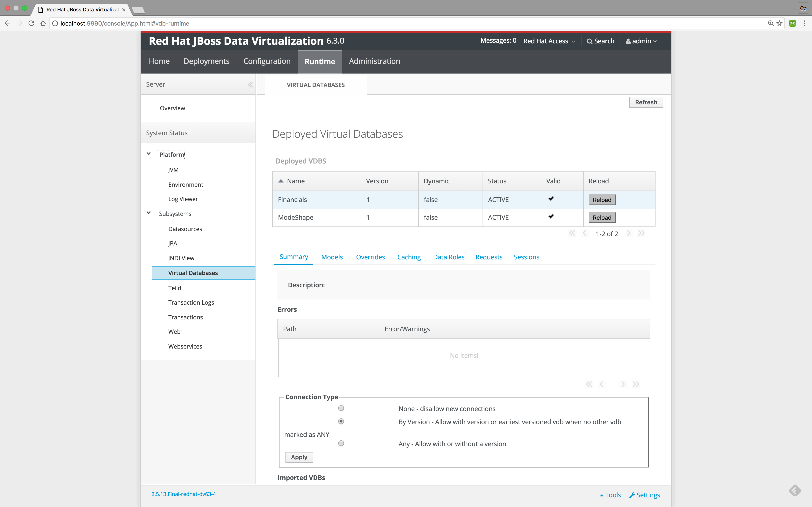Click the CORS browser extension icon
This screenshot has height=507, width=812.
click(x=792, y=23)
